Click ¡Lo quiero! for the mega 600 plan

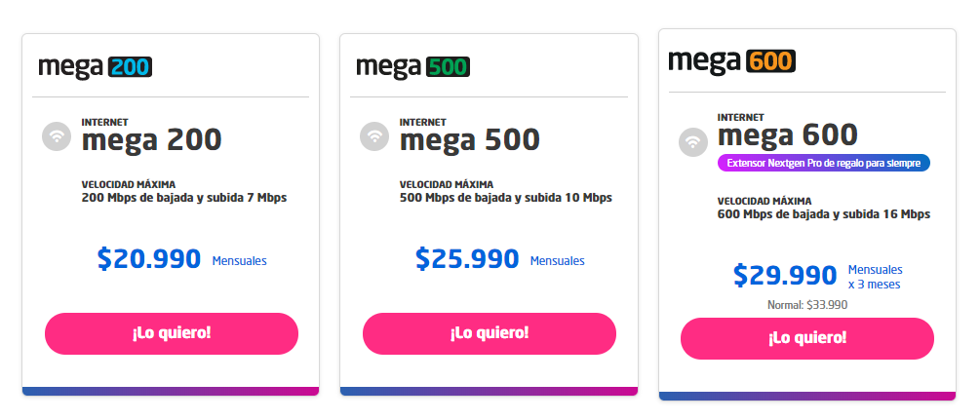coord(806,339)
